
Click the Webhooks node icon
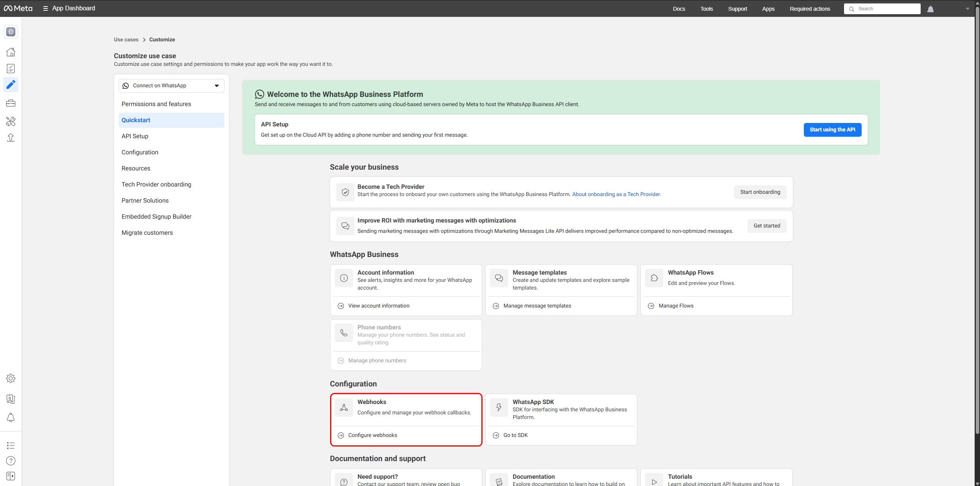pyautogui.click(x=344, y=407)
